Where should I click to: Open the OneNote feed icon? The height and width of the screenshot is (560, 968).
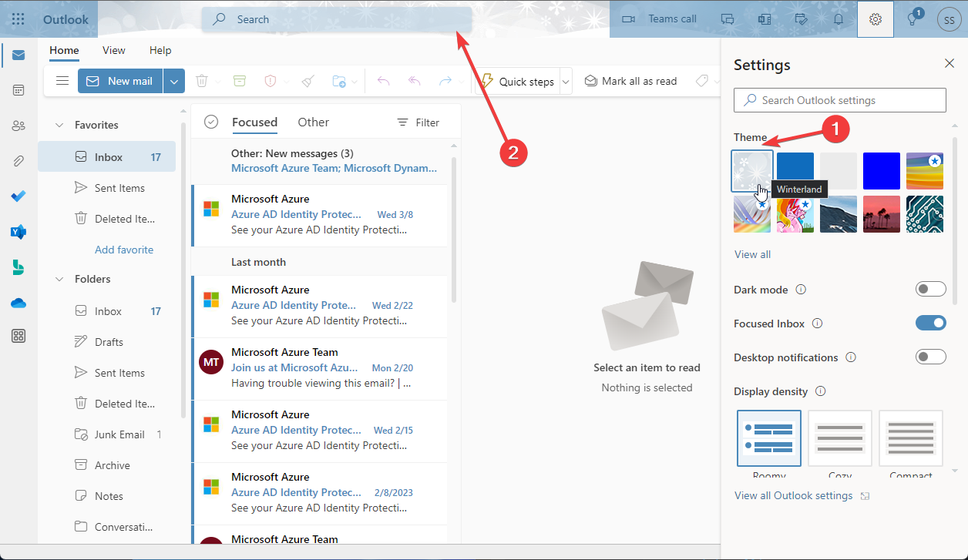pyautogui.click(x=765, y=19)
